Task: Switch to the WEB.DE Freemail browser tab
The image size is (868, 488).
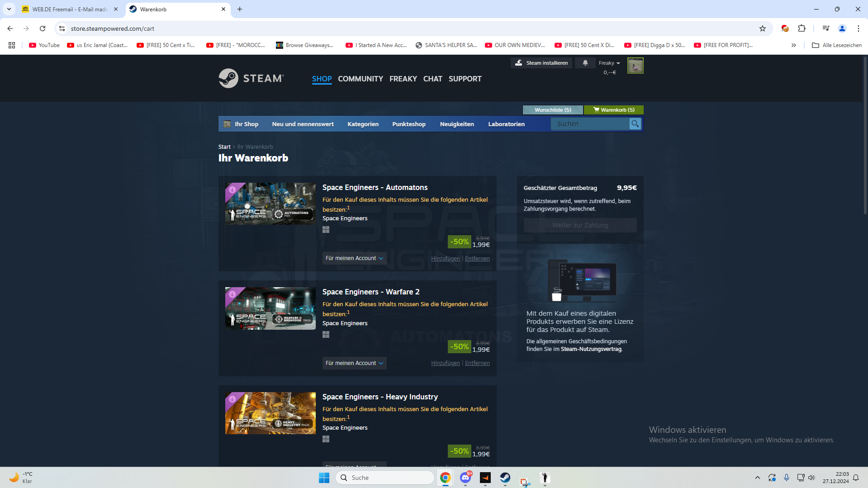Action: (x=70, y=9)
